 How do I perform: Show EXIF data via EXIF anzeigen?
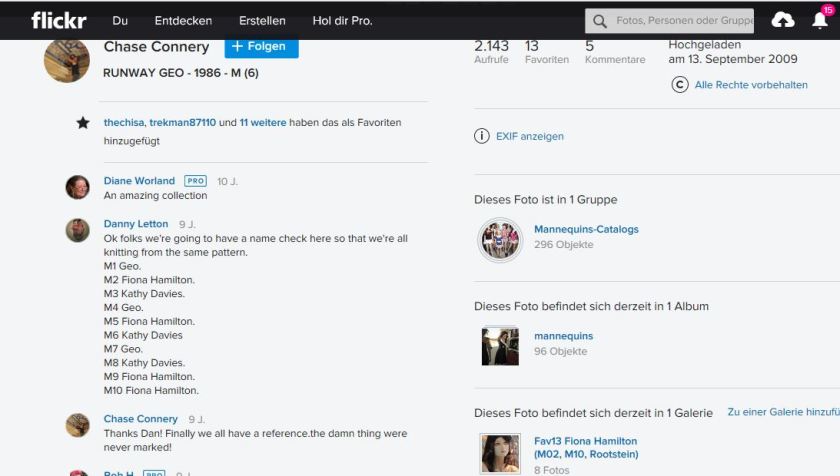pos(530,136)
